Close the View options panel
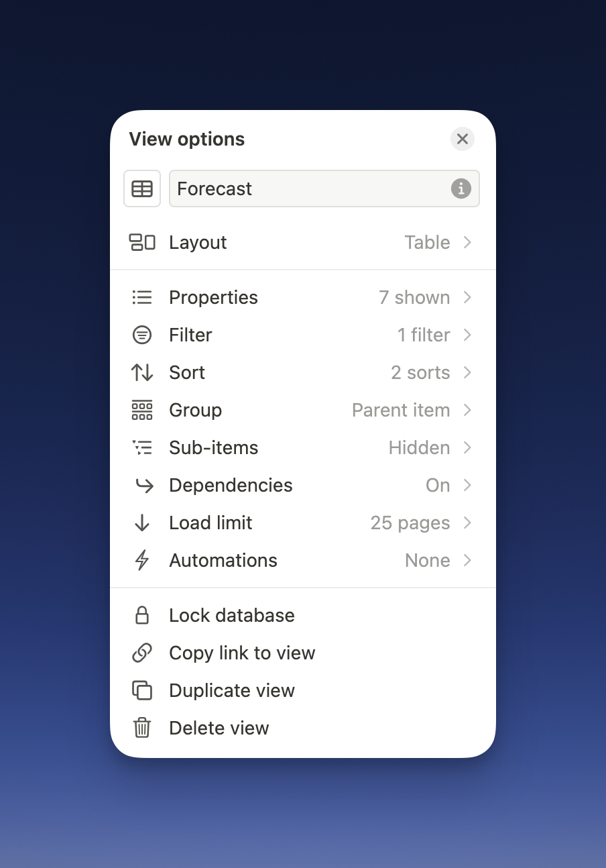This screenshot has height=868, width=606. (463, 139)
